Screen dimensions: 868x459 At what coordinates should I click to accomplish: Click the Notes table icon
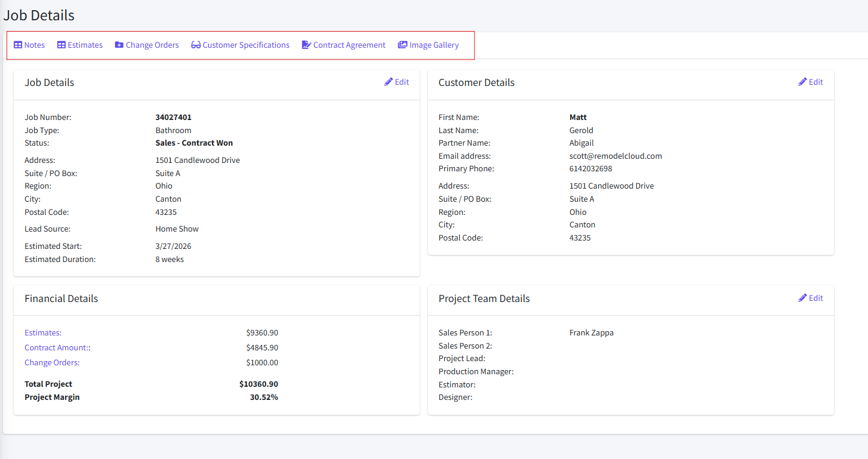coord(18,45)
